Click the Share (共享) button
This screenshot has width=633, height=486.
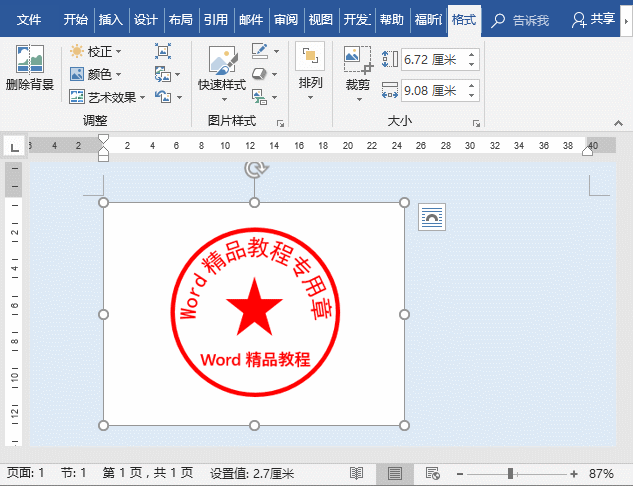[593, 19]
